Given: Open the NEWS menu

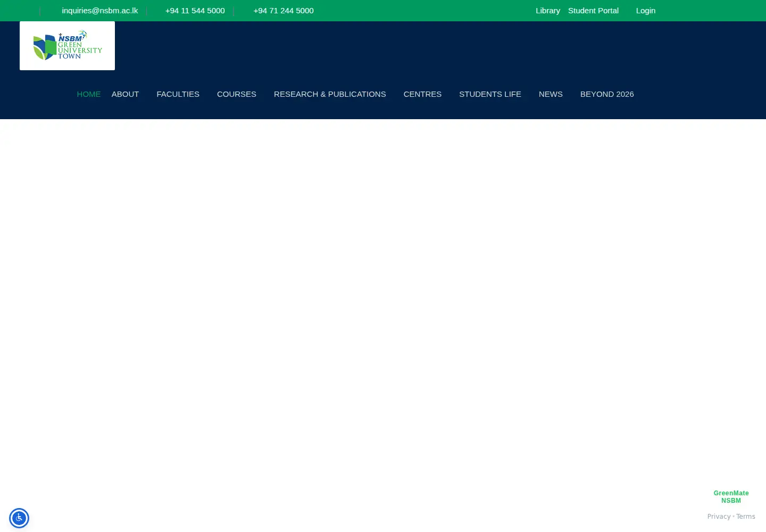Looking at the screenshot, I should 551,94.
